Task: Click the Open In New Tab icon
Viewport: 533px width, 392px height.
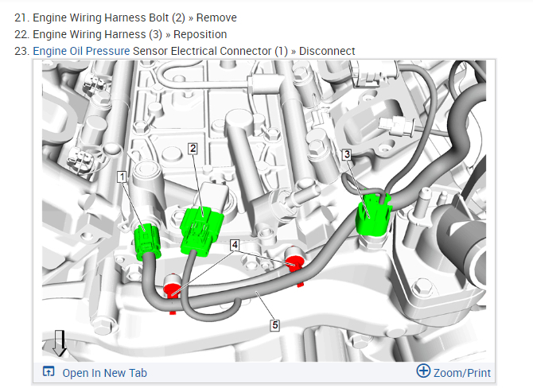Action: coord(48,372)
